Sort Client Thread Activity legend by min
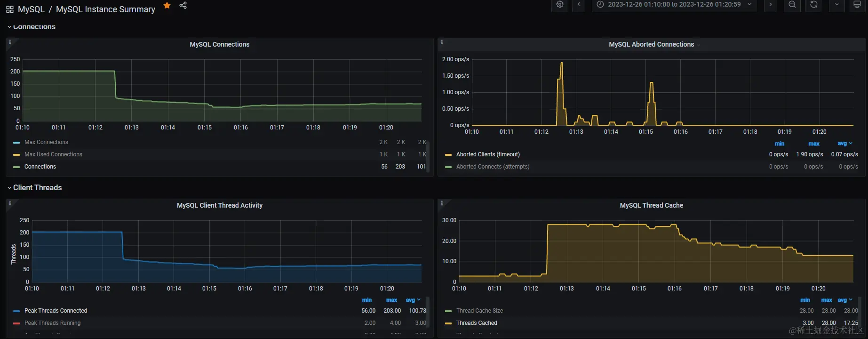This screenshot has width=868, height=339. coord(367,300)
